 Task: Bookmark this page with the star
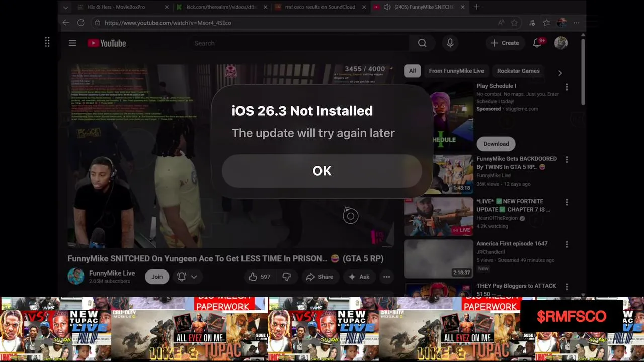514,23
